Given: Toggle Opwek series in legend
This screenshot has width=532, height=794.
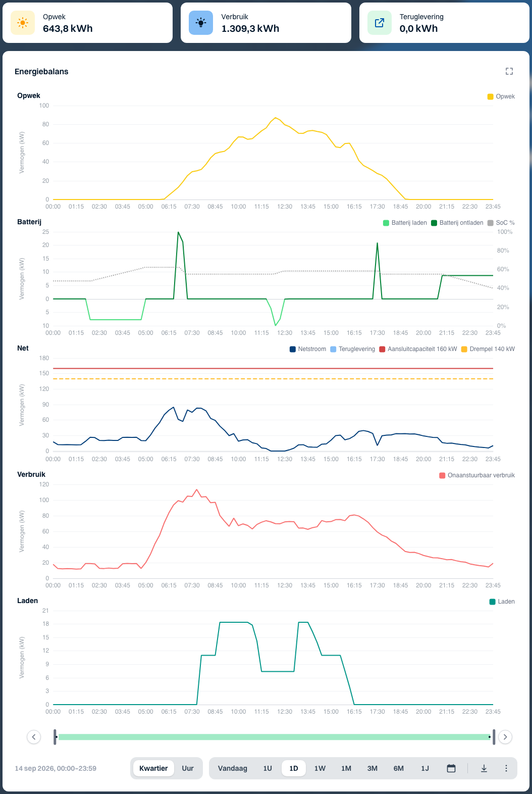Looking at the screenshot, I should (501, 96).
